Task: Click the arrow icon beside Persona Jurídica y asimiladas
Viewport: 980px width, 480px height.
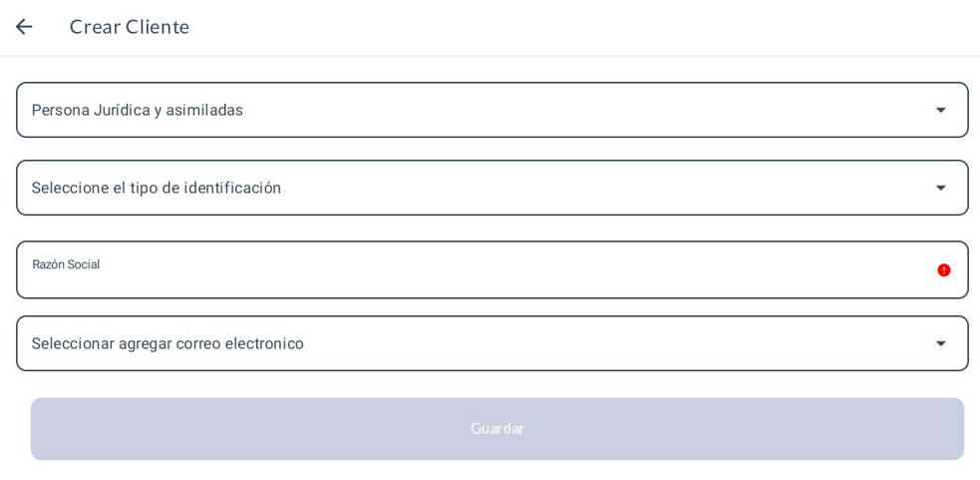Action: click(x=940, y=111)
